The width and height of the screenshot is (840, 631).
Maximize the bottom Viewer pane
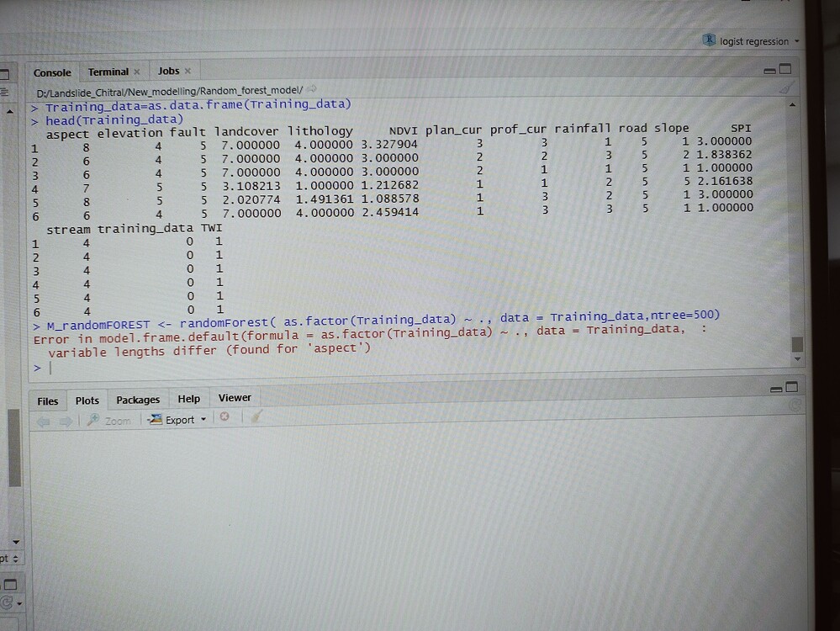[x=790, y=386]
